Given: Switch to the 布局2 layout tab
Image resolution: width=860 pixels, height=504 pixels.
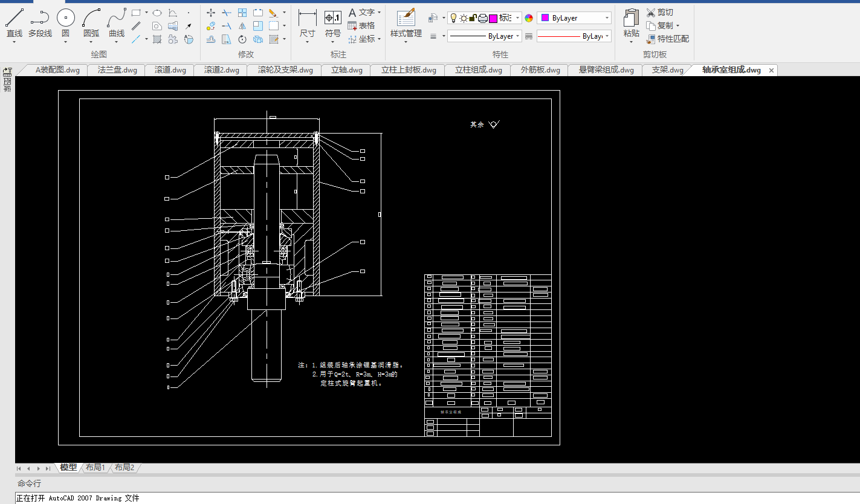Looking at the screenshot, I should tap(124, 467).
